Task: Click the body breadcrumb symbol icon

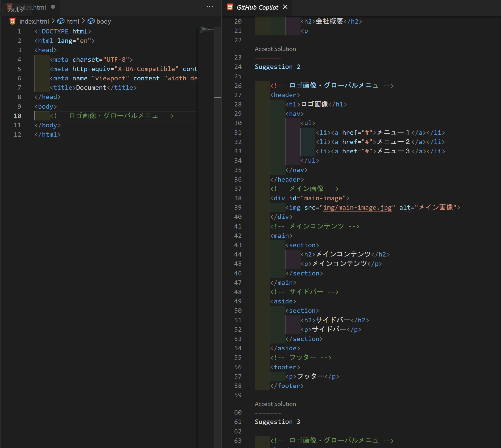Action: 91,21
